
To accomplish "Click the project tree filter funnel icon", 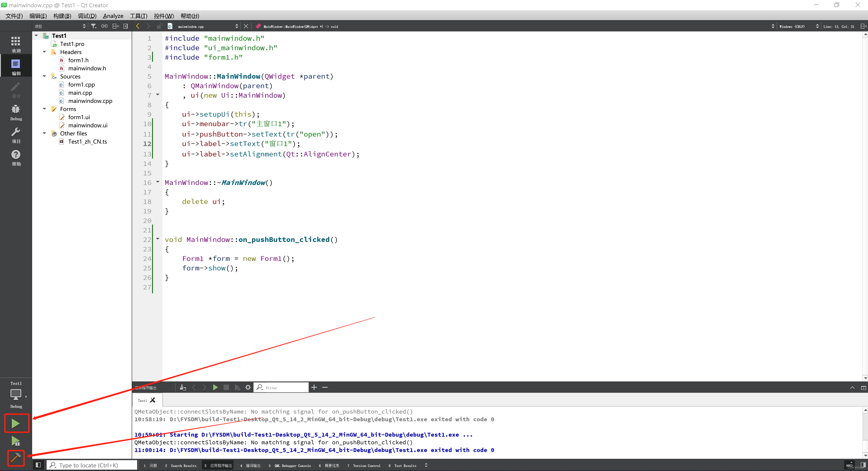I will pyautogui.click(x=94, y=26).
